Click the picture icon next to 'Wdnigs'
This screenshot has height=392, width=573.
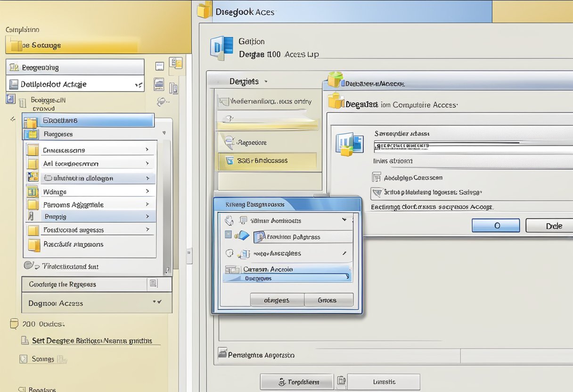click(32, 191)
